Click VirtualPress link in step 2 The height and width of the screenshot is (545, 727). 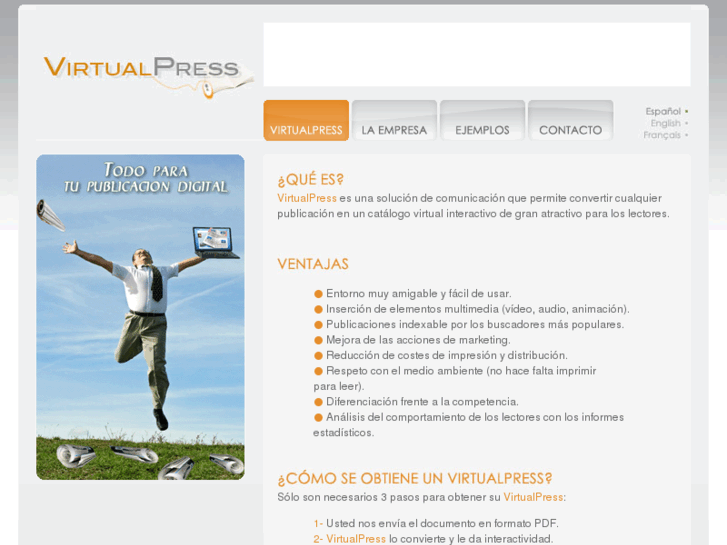[x=356, y=539]
